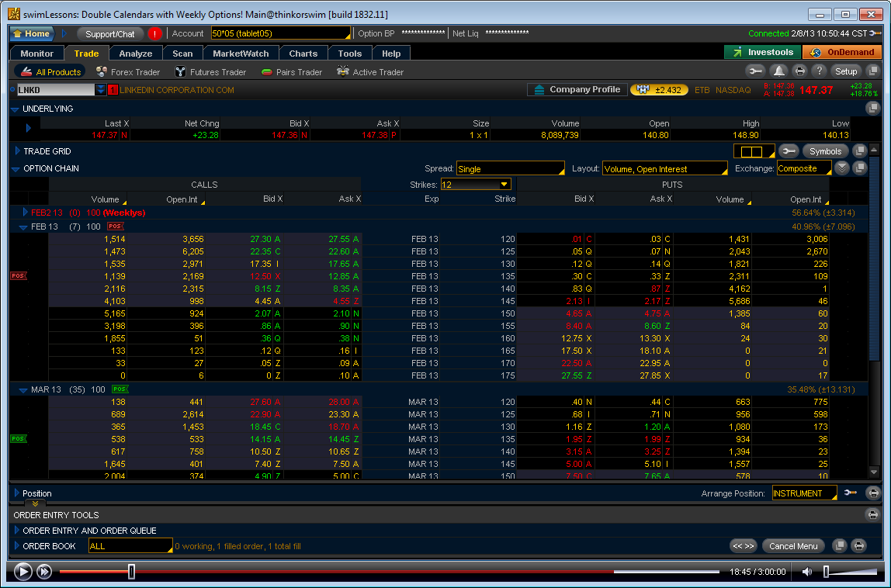Collapse the MAR 13 expiration row
891x588 pixels.
pos(23,390)
